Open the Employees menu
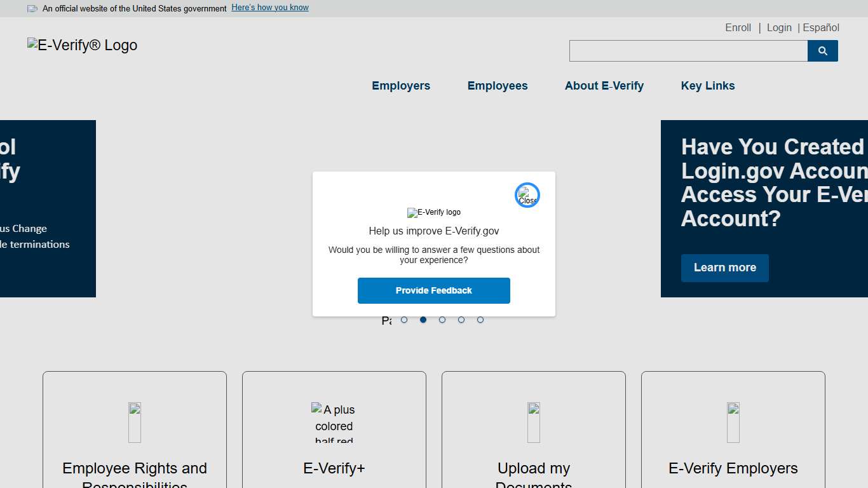 coord(498,85)
